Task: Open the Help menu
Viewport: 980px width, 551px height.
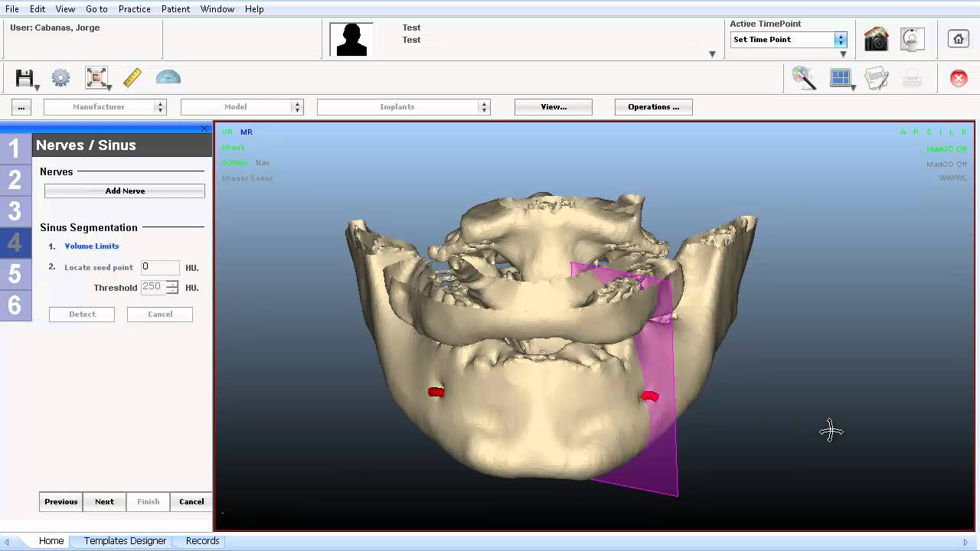Action: click(x=254, y=9)
